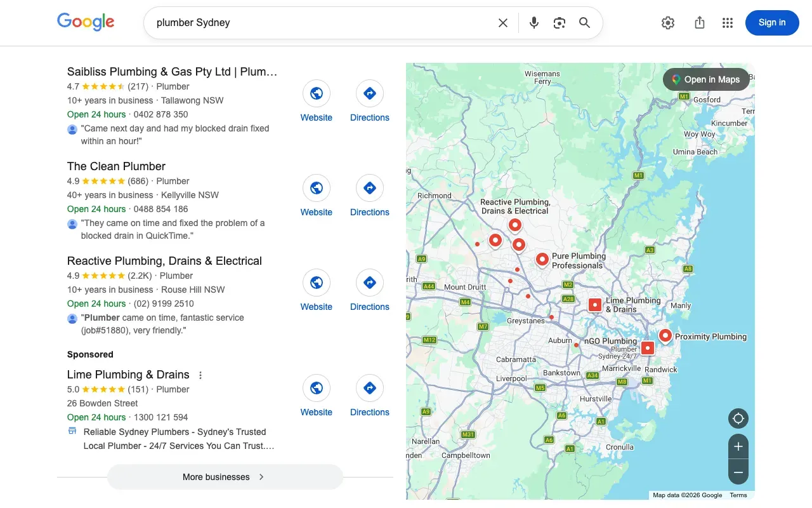The width and height of the screenshot is (812, 508).
Task: Click The Clean Plumber QuickTime review text
Action: click(x=173, y=229)
